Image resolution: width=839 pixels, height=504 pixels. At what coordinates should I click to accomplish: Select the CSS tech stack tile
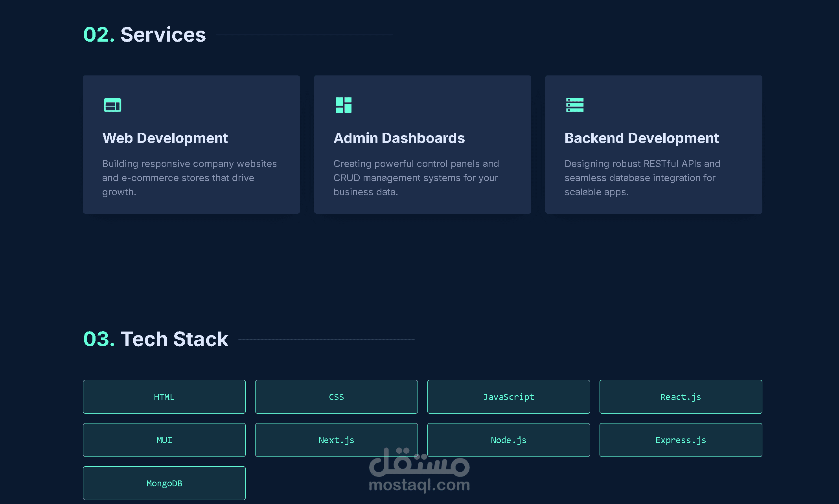tap(336, 397)
